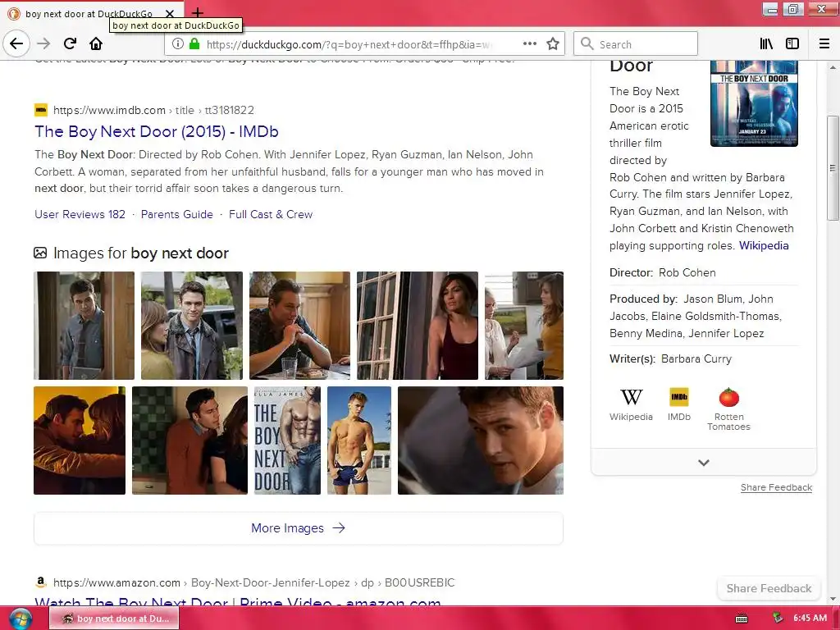This screenshot has width=840, height=630.
Task: Open a new tab with plus button
Action: click(x=198, y=13)
